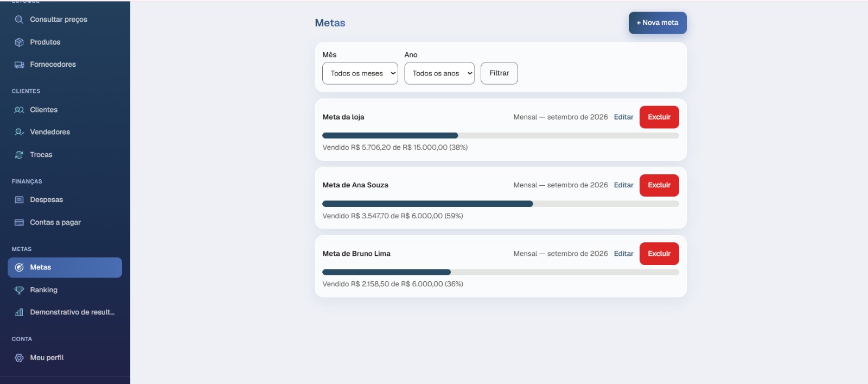The image size is (868, 384).
Task: Open the Ano dropdown showing Todos os anos
Action: (439, 73)
